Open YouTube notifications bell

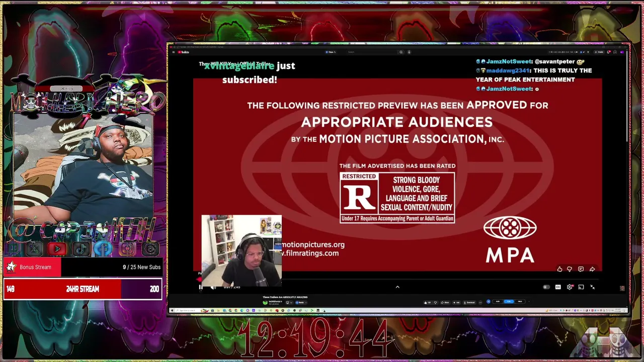click(609, 52)
